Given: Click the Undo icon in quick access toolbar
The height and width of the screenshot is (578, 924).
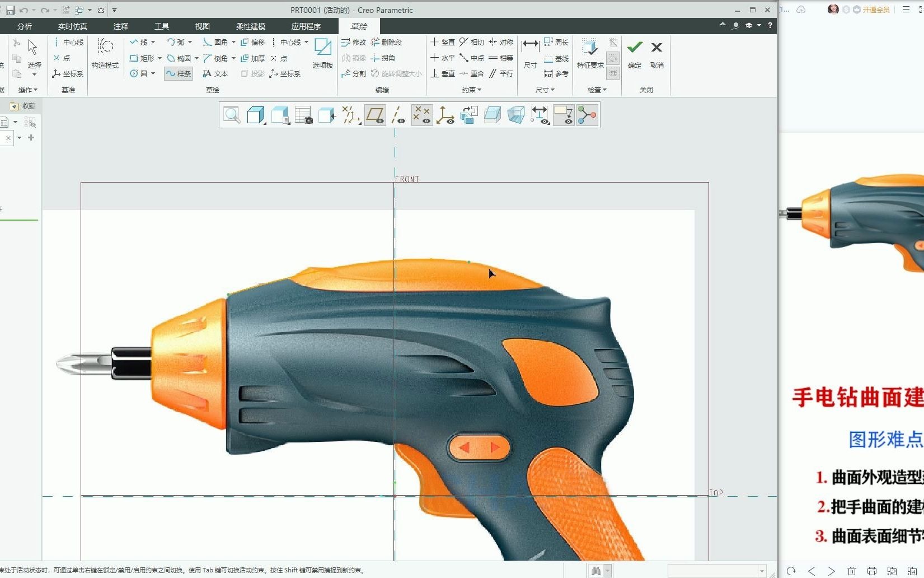Looking at the screenshot, I should click(24, 10).
